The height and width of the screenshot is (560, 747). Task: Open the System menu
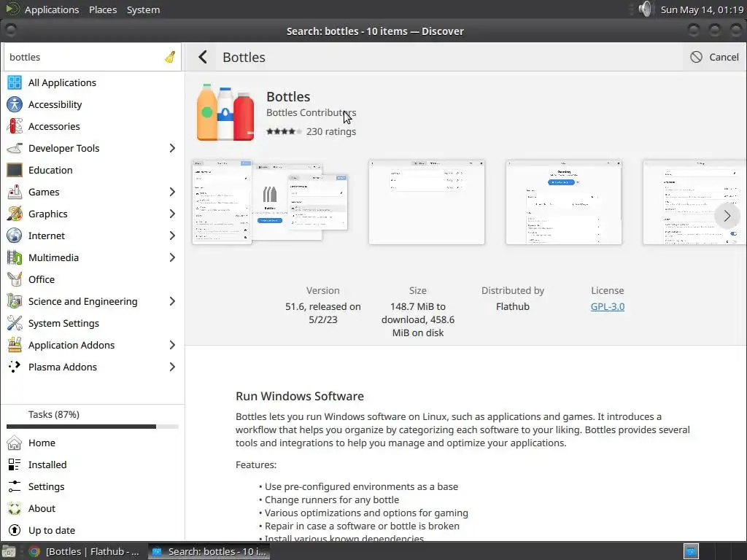pos(144,9)
